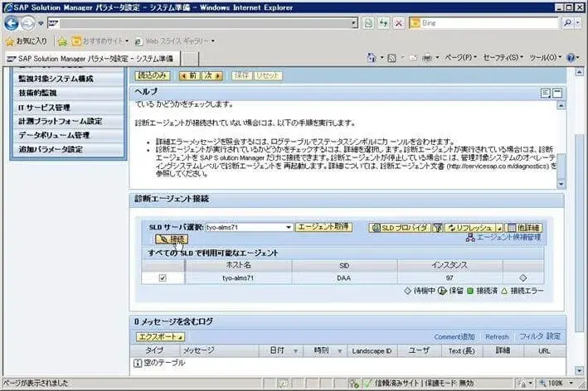588x391 pixels.
Task: Click the help panel layout icon
Action: 546,93
